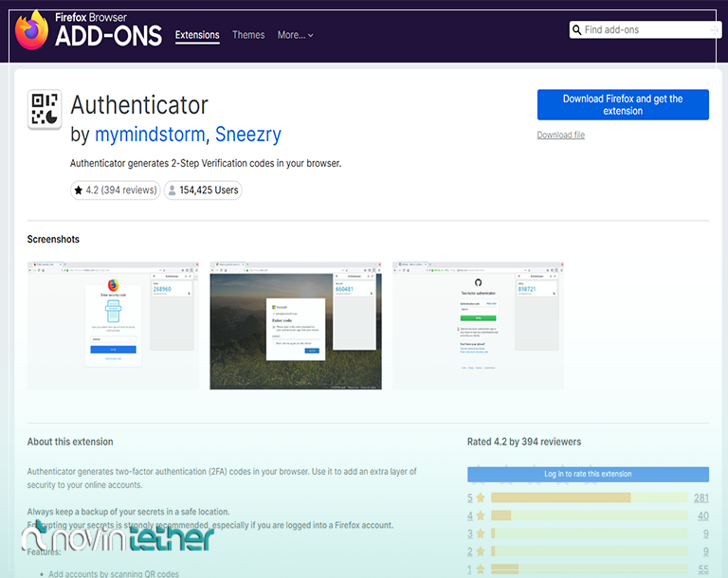The width and height of the screenshot is (728, 578).
Task: Click the user icon beside 154,425 Users
Action: 172,190
